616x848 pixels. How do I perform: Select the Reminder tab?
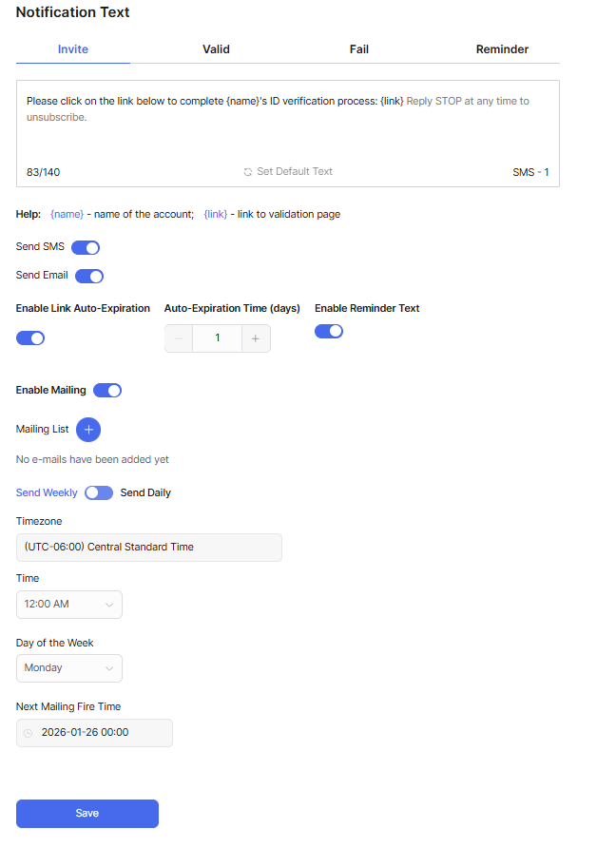point(502,49)
